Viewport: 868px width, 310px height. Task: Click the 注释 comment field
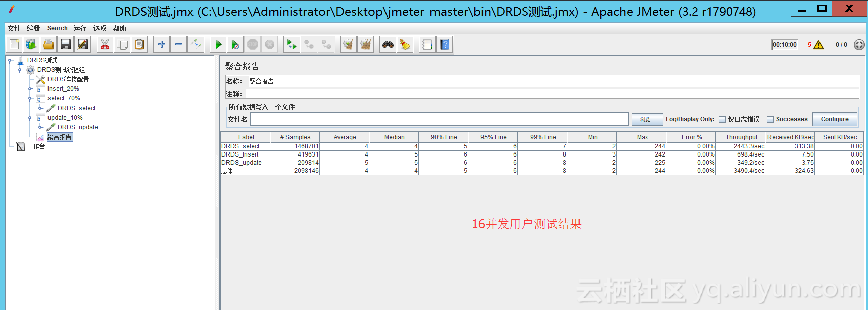click(x=552, y=94)
